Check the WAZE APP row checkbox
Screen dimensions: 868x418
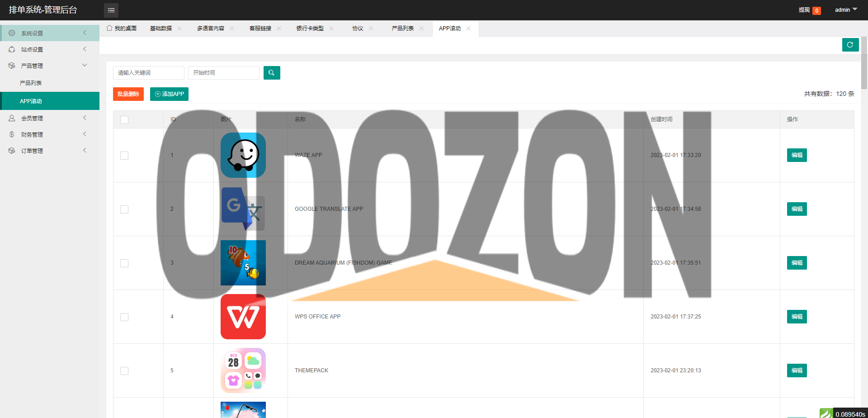pyautogui.click(x=124, y=156)
